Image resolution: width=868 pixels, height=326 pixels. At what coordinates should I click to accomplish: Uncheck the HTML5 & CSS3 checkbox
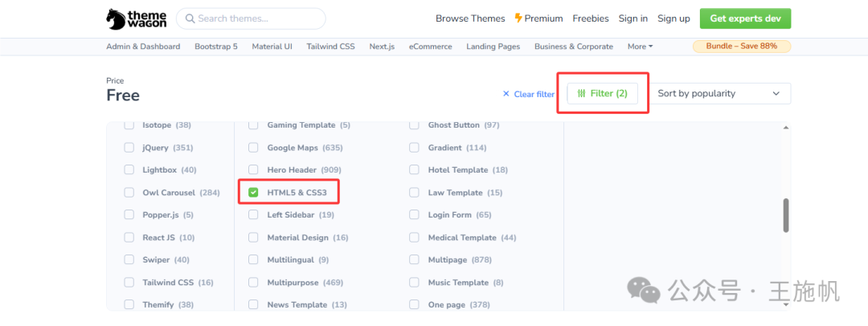click(253, 193)
